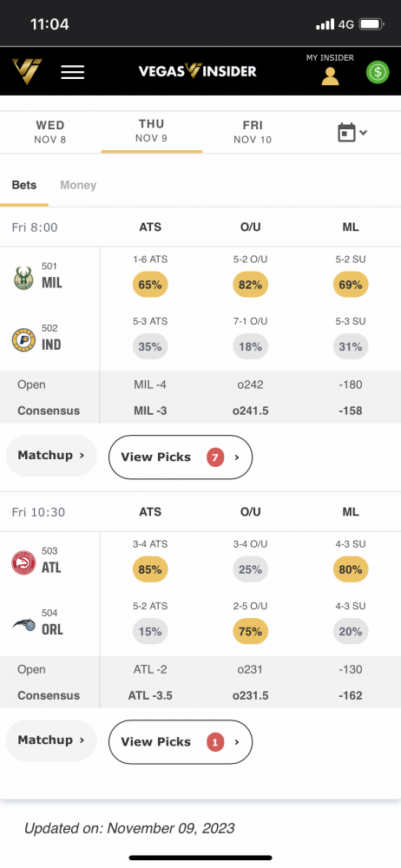This screenshot has width=401, height=868.
Task: Tap the gold VI logo icon
Action: coord(27,71)
